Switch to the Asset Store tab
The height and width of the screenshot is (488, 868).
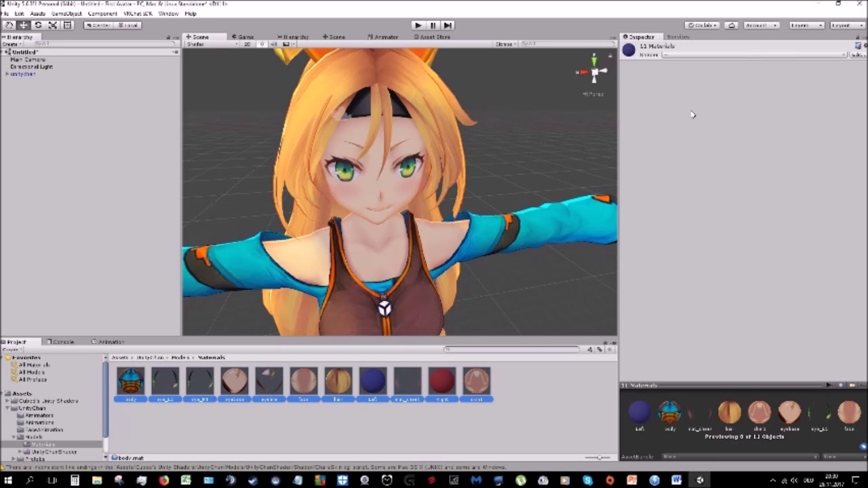point(431,37)
